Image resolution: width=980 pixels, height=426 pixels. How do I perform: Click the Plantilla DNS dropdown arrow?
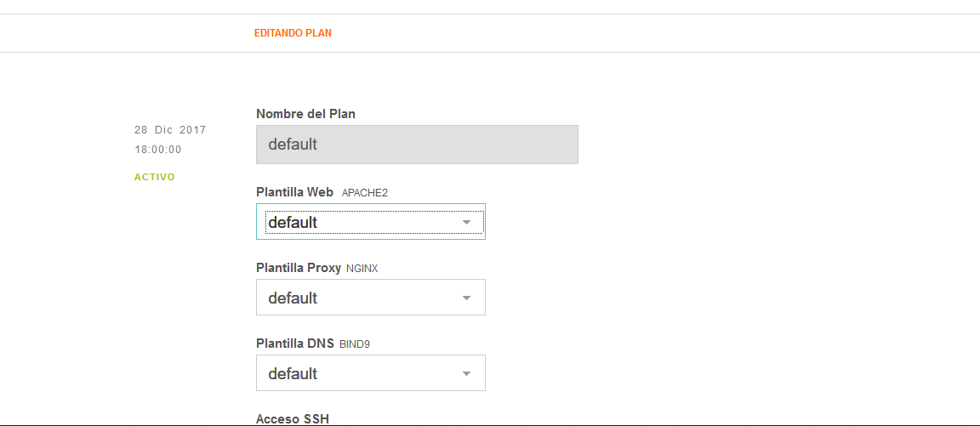[466, 373]
